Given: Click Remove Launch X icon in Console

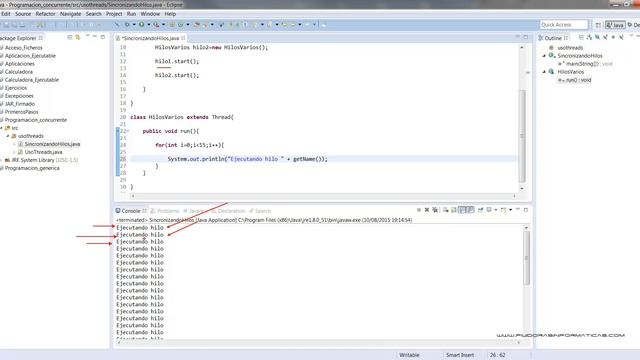Looking at the screenshot, I should [427, 210].
